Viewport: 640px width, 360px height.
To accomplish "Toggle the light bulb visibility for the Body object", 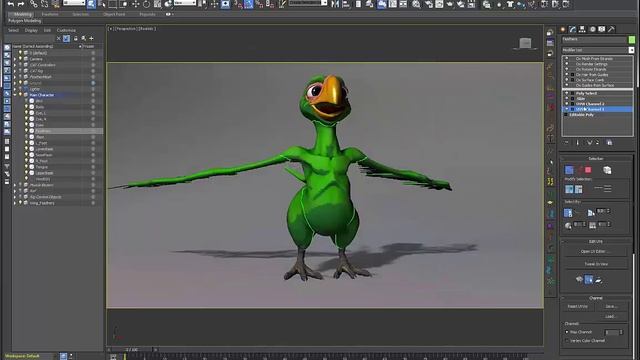I will pyautogui.click(x=27, y=107).
